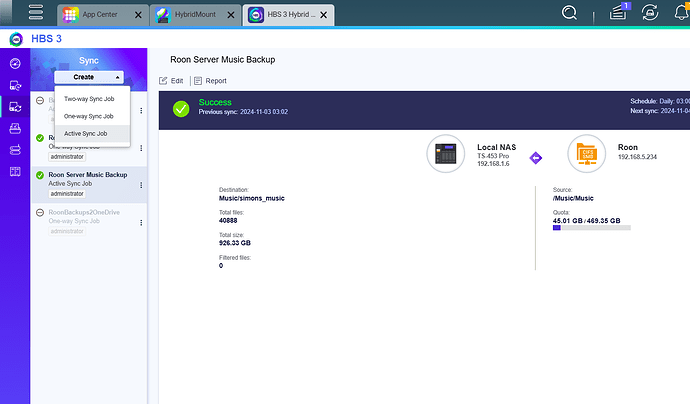
Task: Click the Schedule Daily text
Action: (660, 101)
